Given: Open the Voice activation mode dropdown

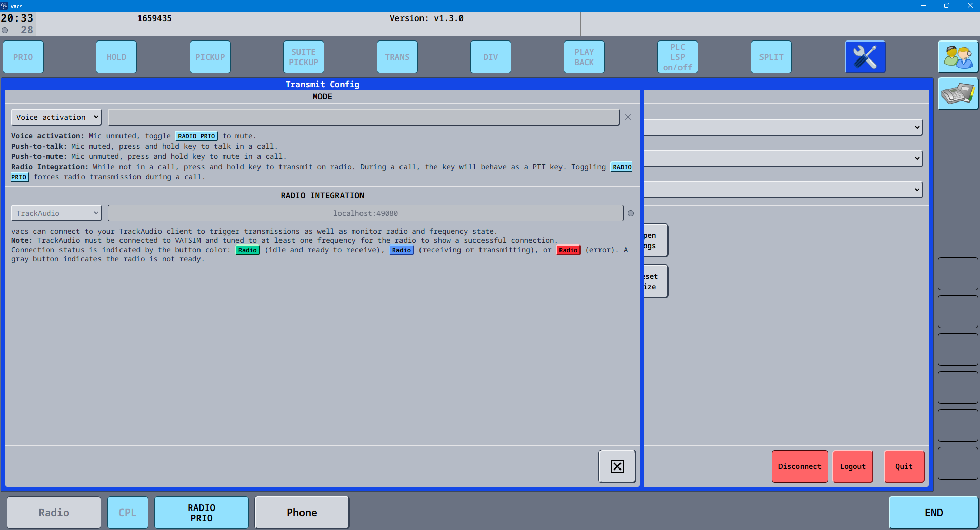Looking at the screenshot, I should [56, 117].
